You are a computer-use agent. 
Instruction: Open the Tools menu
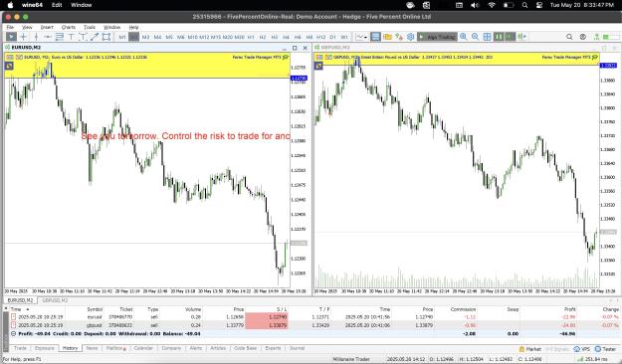[90, 27]
